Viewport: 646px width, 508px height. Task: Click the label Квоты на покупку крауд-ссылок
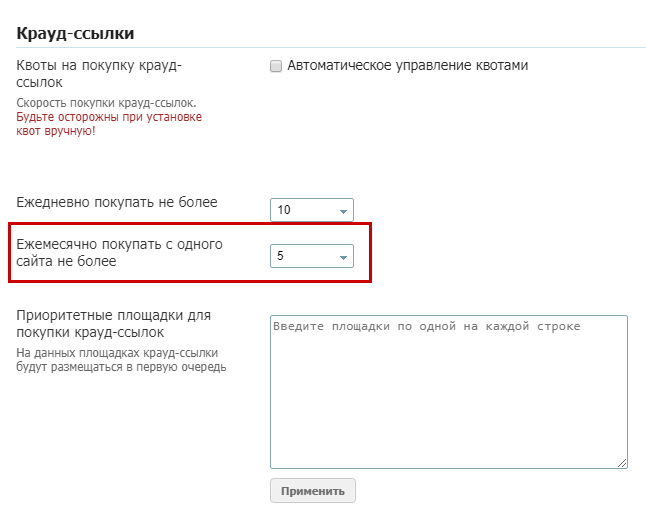pos(99,74)
